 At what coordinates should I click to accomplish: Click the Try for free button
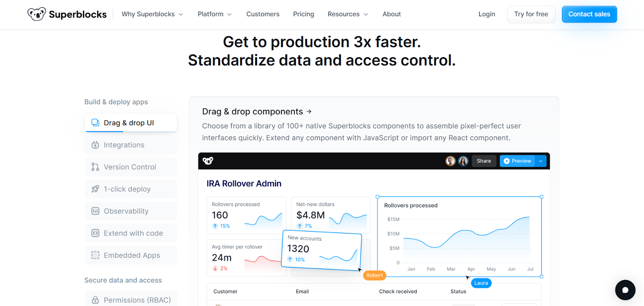tap(531, 14)
